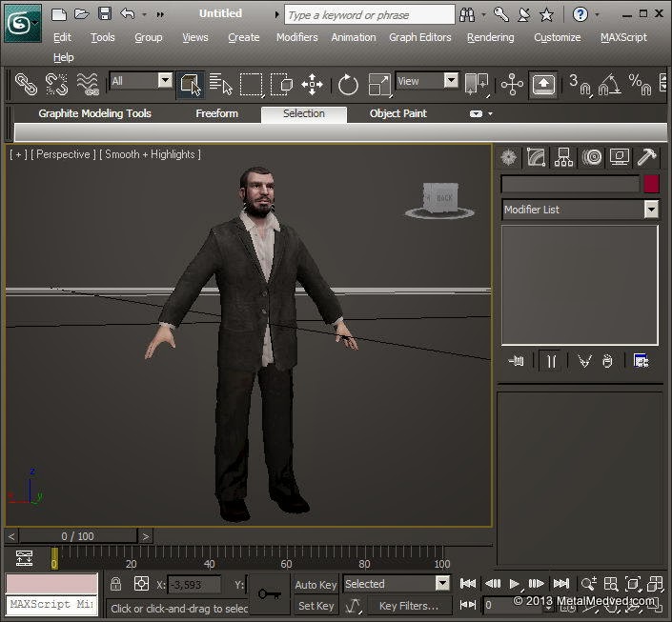The width and height of the screenshot is (672, 622).
Task: Click the red object color swatch
Action: [x=651, y=184]
